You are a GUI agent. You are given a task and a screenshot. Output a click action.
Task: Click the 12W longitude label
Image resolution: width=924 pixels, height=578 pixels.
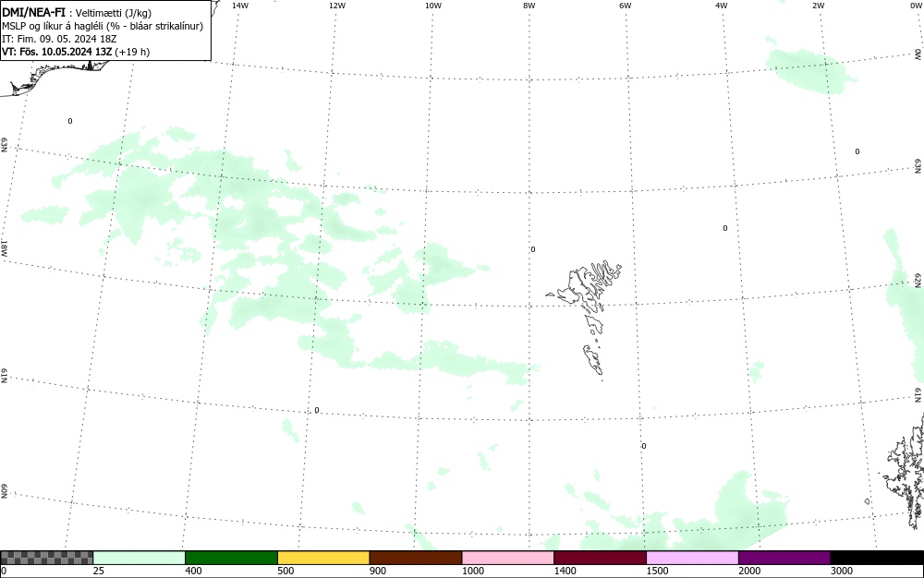point(337,6)
